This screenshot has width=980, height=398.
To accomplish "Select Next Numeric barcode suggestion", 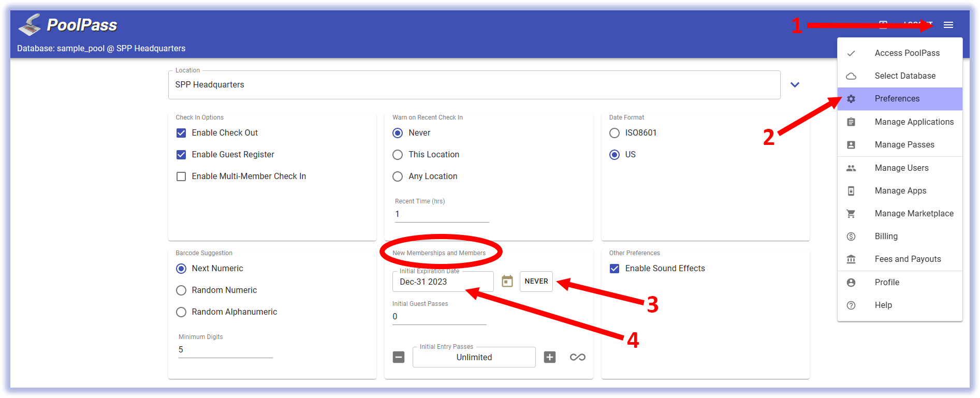I will (x=181, y=269).
